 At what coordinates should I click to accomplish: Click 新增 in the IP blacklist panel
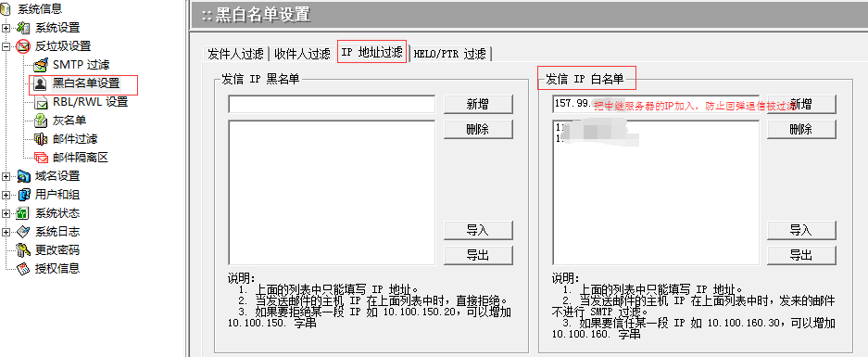point(478,104)
